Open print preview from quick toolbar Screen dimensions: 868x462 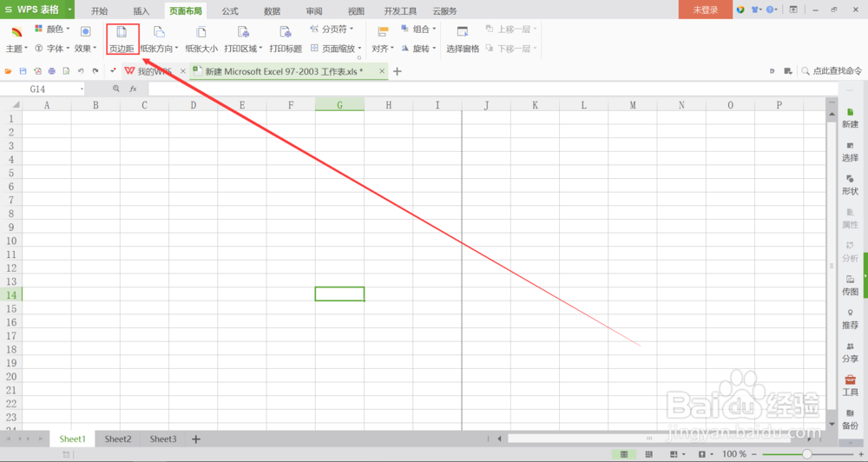coord(66,71)
